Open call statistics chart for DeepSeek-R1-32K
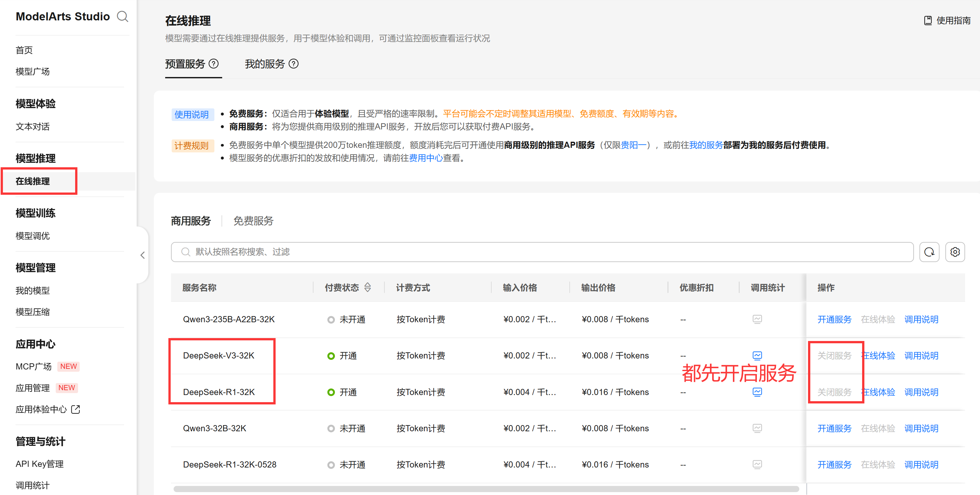 click(x=757, y=392)
